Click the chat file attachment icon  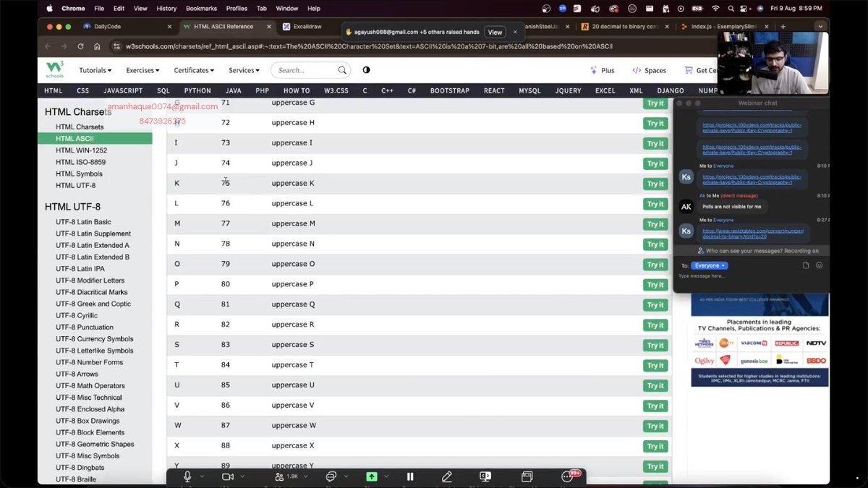(x=806, y=265)
